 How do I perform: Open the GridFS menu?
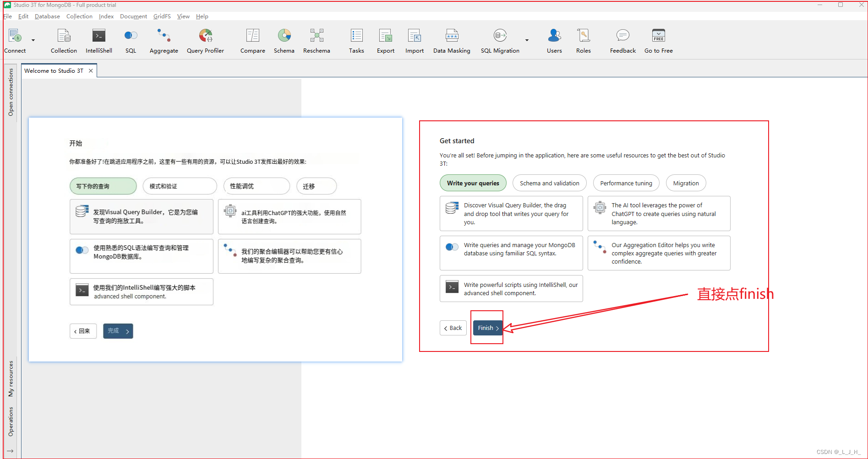162,16
